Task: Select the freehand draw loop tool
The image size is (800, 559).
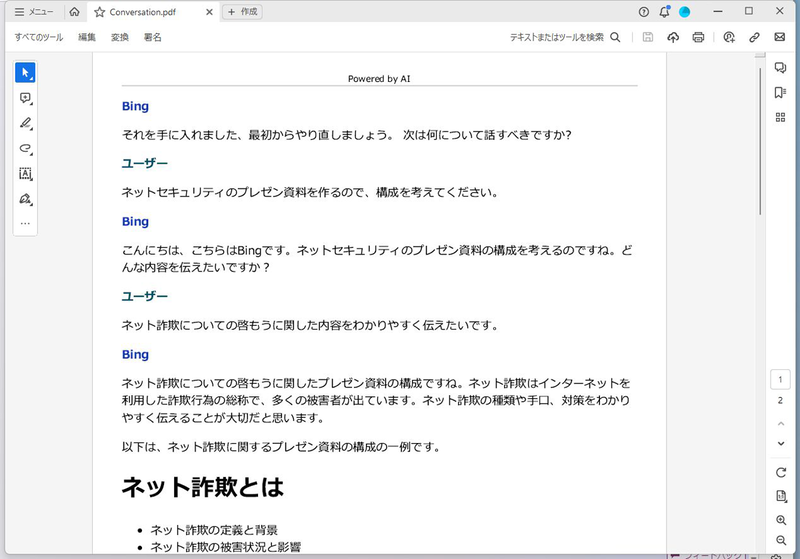Action: pyautogui.click(x=25, y=148)
